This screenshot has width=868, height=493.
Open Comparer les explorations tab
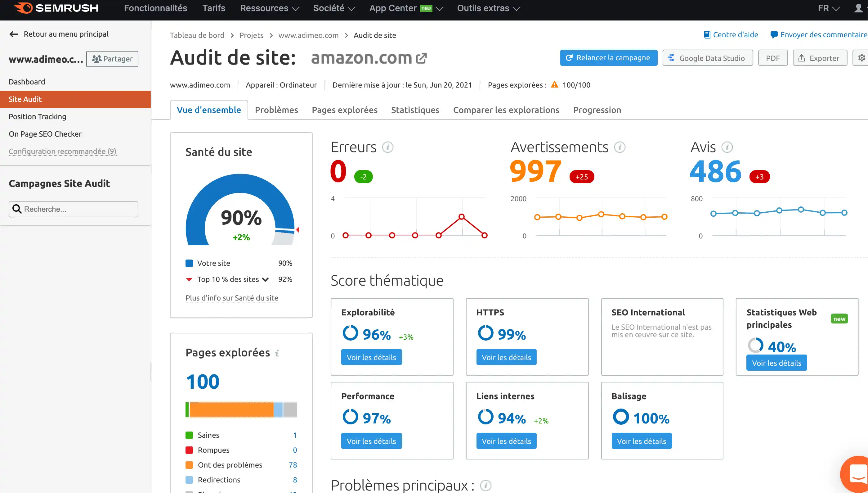pyautogui.click(x=506, y=110)
